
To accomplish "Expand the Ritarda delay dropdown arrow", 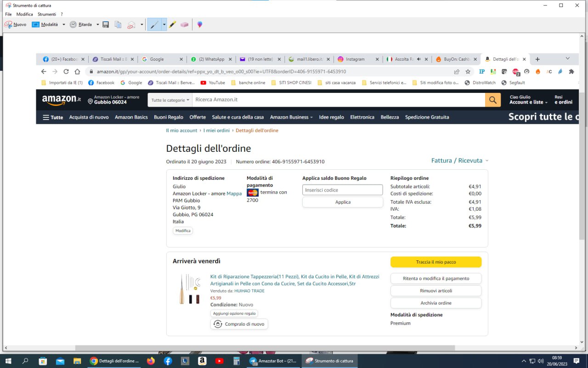I will 98,25.
